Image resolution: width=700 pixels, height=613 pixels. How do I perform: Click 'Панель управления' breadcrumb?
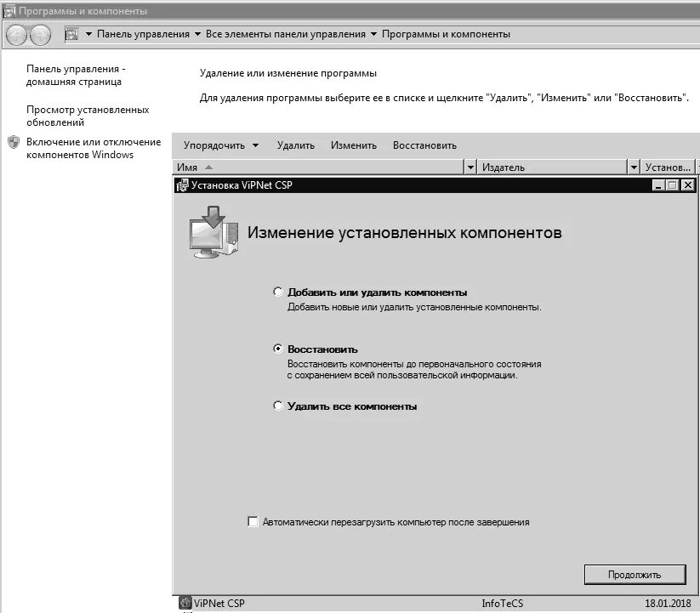(143, 34)
